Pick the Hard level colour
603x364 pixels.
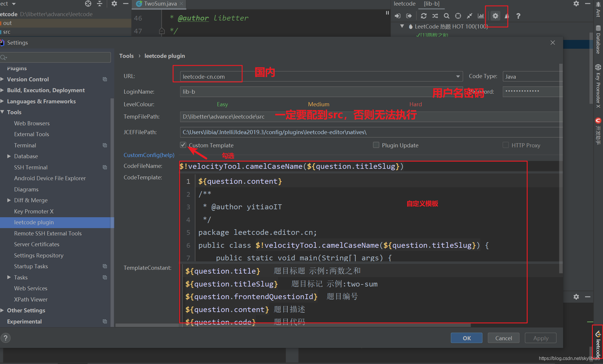(416, 104)
